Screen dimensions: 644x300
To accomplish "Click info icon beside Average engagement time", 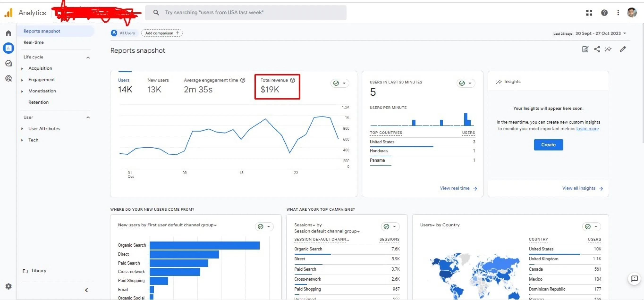I will tap(242, 80).
